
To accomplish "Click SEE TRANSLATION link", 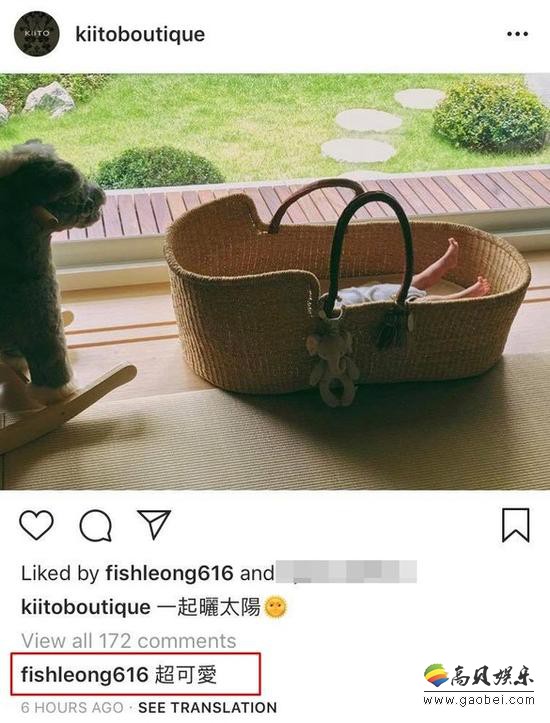I will 207,707.
